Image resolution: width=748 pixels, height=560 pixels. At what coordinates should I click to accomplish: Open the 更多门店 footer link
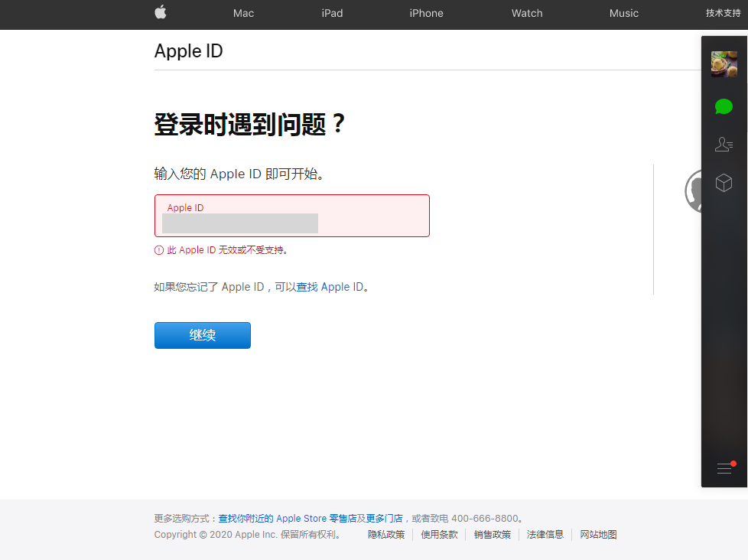click(x=384, y=519)
